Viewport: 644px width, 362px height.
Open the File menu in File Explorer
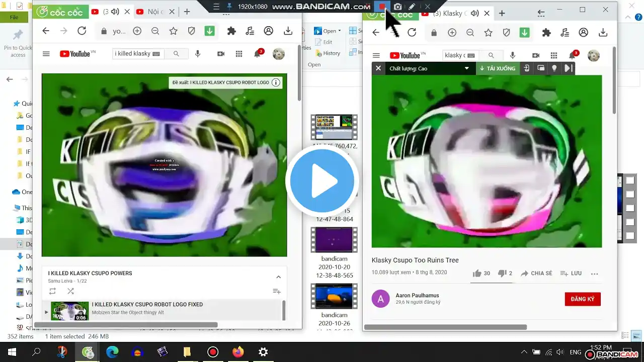click(14, 17)
